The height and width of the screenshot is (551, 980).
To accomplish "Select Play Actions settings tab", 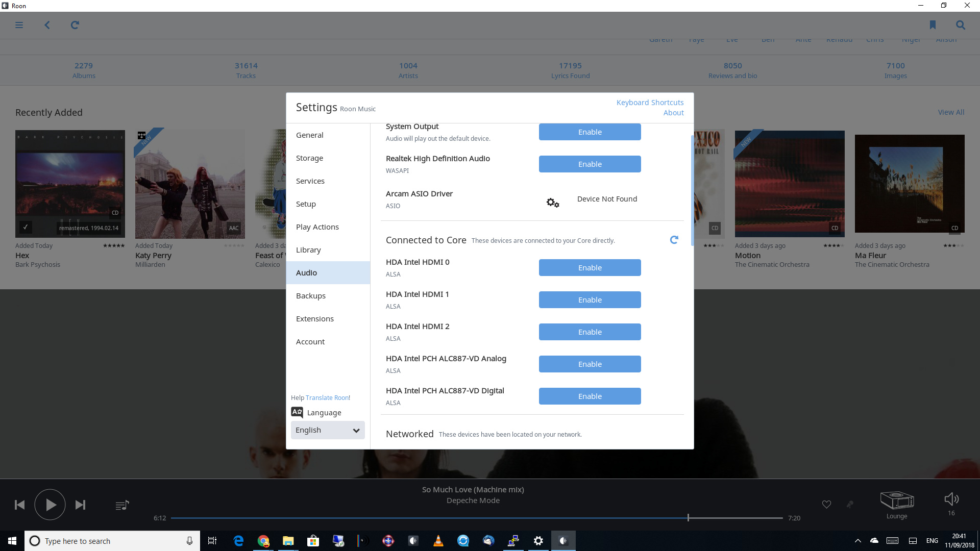I will (x=328, y=227).
